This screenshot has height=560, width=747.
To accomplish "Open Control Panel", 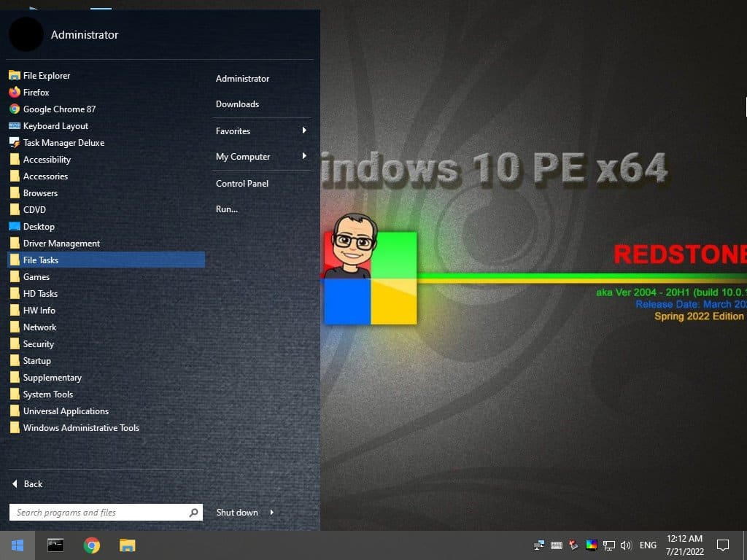I will [242, 183].
